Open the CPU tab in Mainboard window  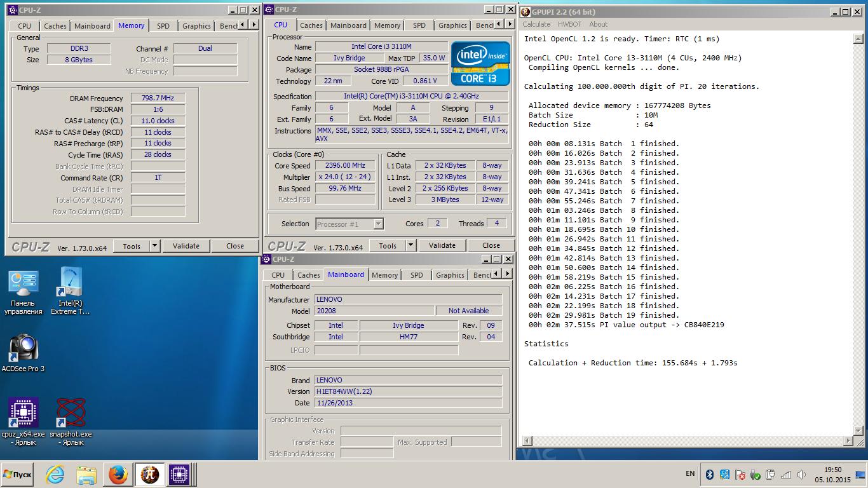pyautogui.click(x=278, y=274)
